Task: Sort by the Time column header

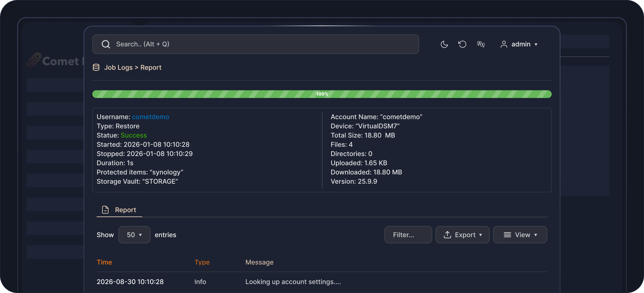Action: click(x=104, y=262)
